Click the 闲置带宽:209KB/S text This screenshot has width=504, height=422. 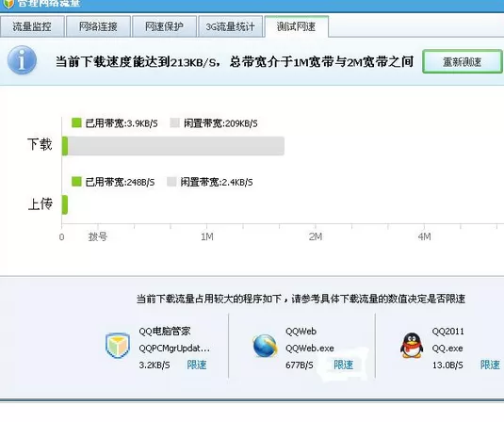220,123
